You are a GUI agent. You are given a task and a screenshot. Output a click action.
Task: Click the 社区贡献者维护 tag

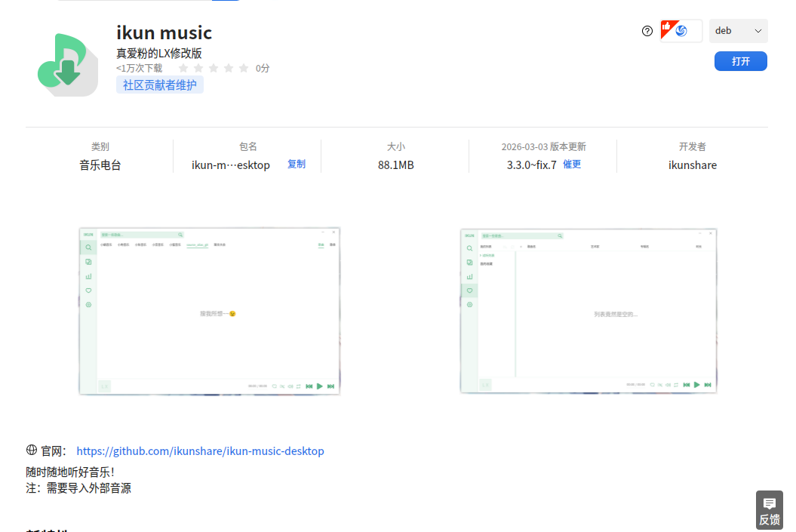coord(160,85)
